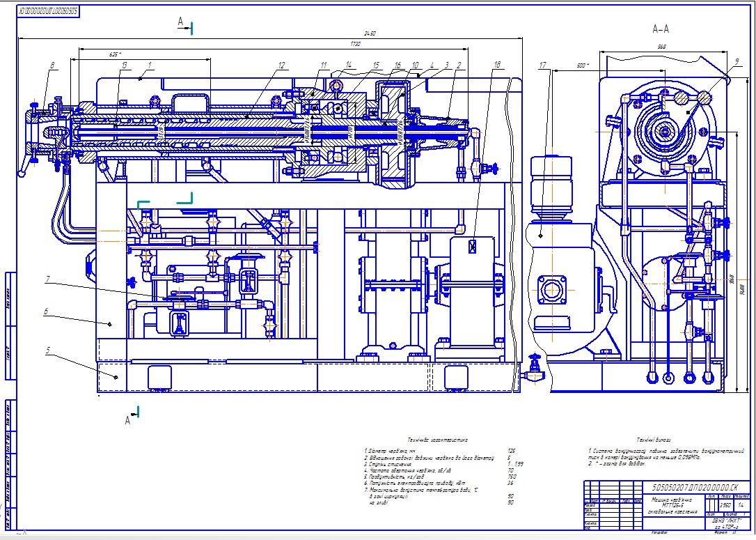756x540 pixels.
Task: Select the lower section cut letter A
Action: click(127, 420)
